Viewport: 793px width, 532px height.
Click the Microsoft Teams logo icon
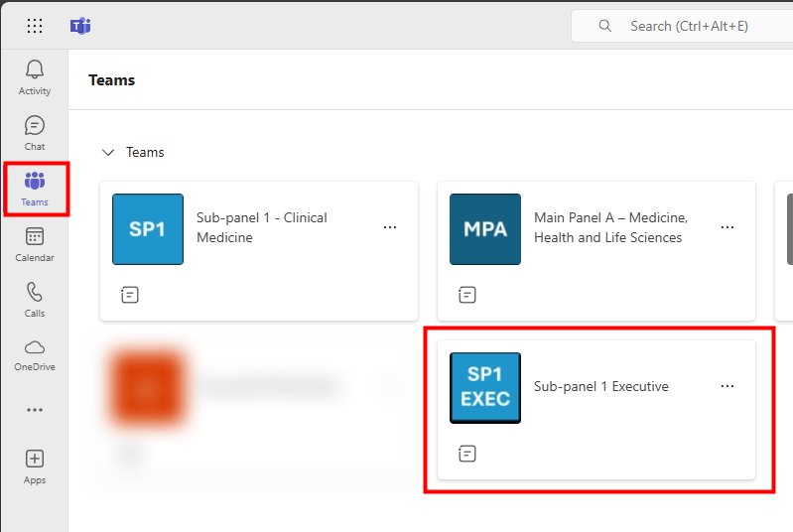tap(80, 26)
